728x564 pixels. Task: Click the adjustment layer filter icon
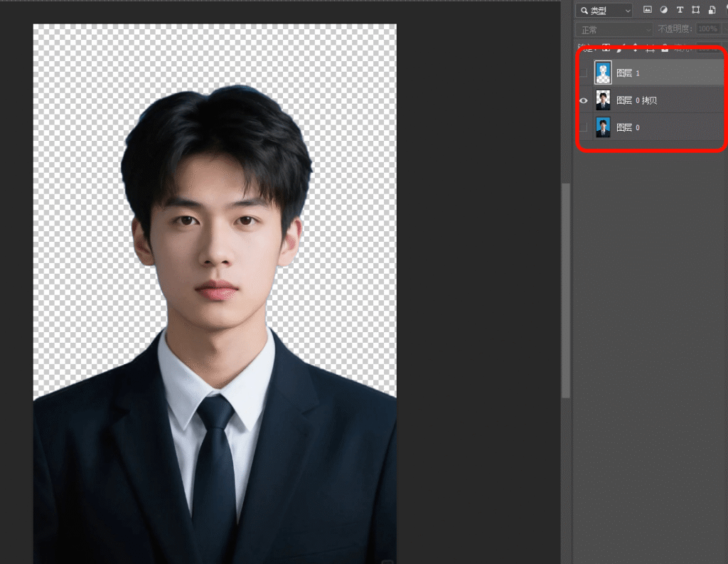click(663, 10)
